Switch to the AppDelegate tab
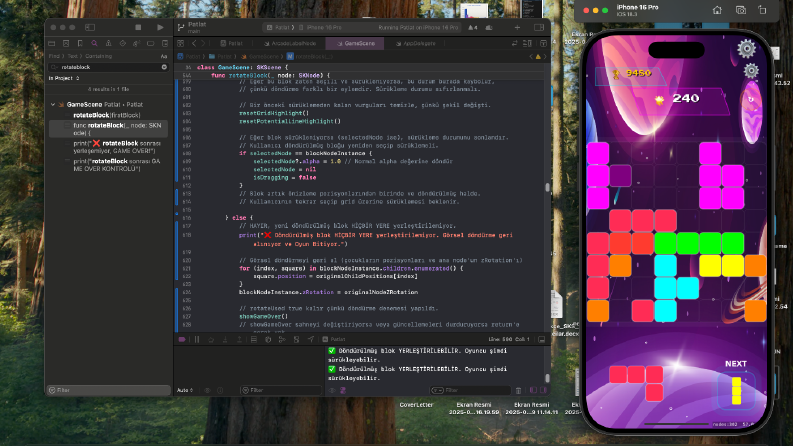The width and height of the screenshot is (793, 446). [416, 43]
